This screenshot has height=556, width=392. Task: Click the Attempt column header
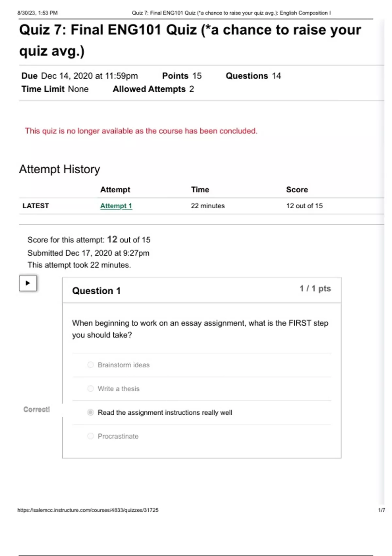[x=115, y=190]
